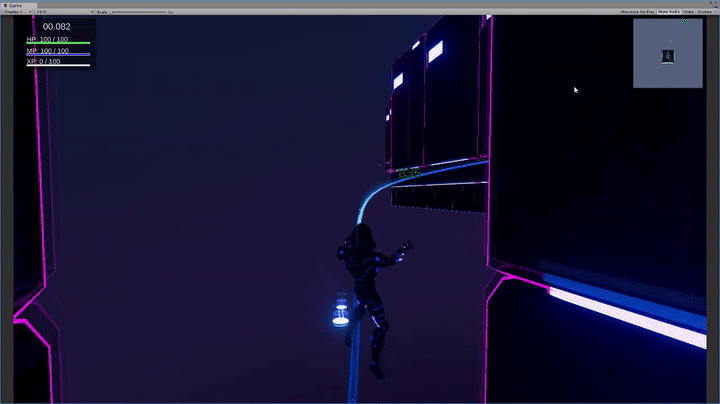This screenshot has height=404, width=720.
Task: Open the Gizmos dropdown
Action: [708, 11]
